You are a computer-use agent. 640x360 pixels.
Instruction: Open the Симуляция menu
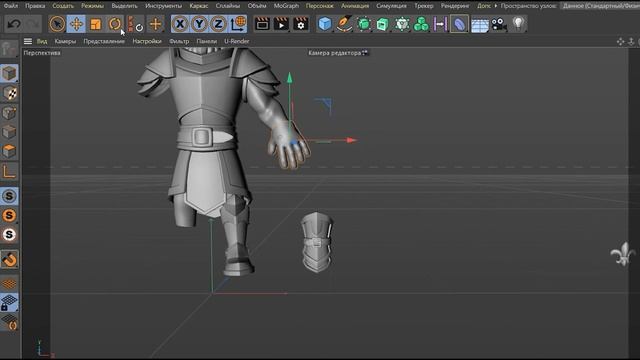391,6
